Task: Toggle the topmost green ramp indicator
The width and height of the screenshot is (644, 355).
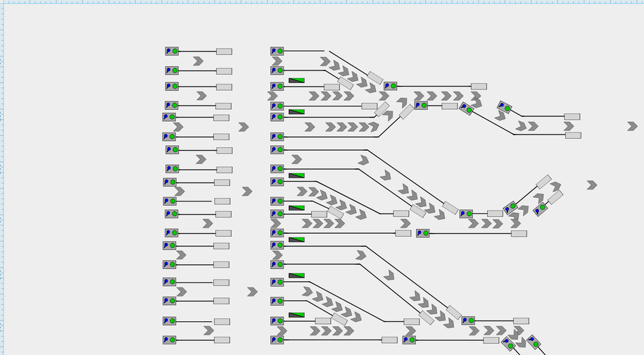Action: tap(296, 81)
